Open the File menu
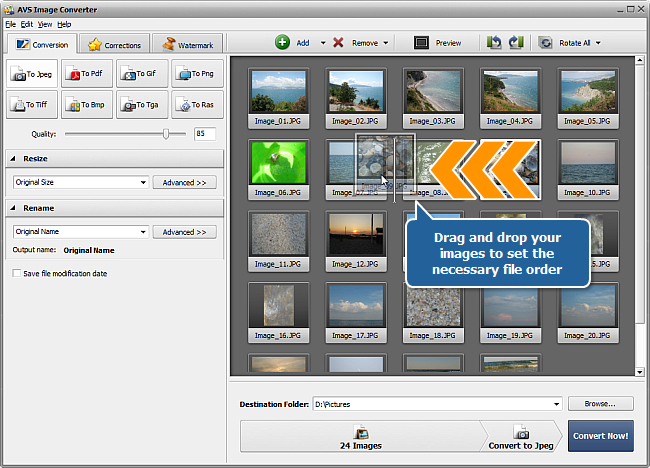The height and width of the screenshot is (468, 650). coord(10,24)
